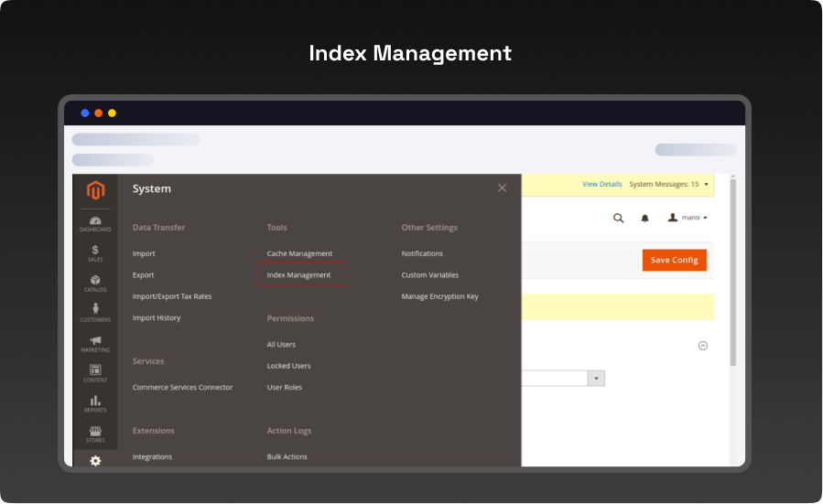This screenshot has width=823, height=504.
Task: Collapse the configuration section circle toggle
Action: (703, 346)
